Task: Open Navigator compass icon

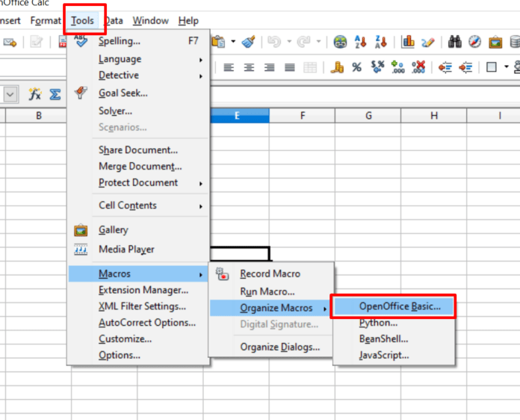Action: click(474, 42)
